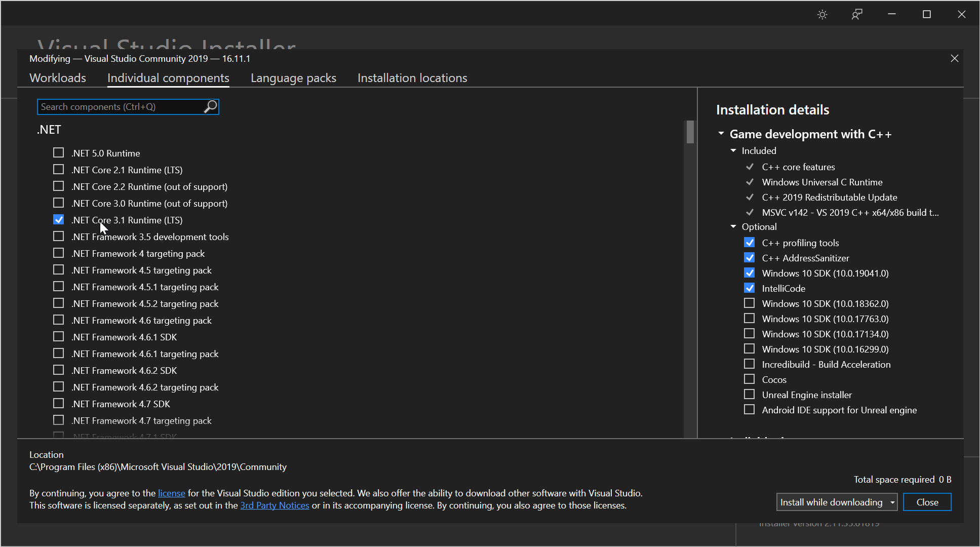Close the Modifying dialog with X
Viewport: 980px width, 547px height.
click(955, 59)
